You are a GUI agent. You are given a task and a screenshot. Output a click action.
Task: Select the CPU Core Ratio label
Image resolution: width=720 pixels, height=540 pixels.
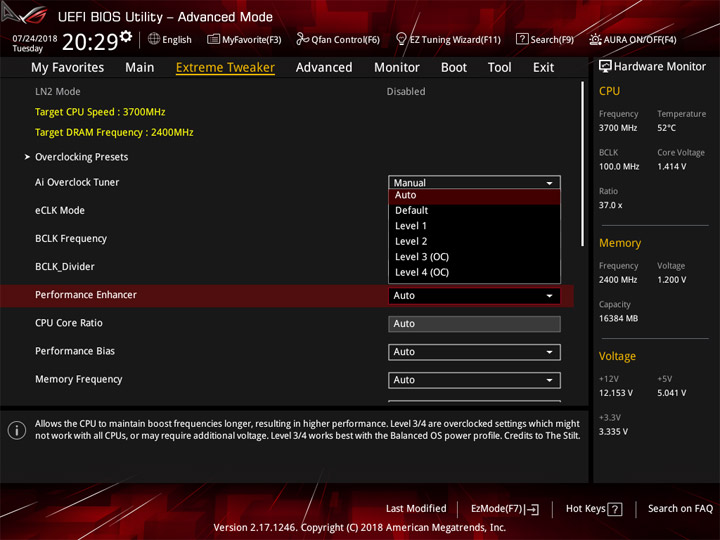click(x=69, y=323)
